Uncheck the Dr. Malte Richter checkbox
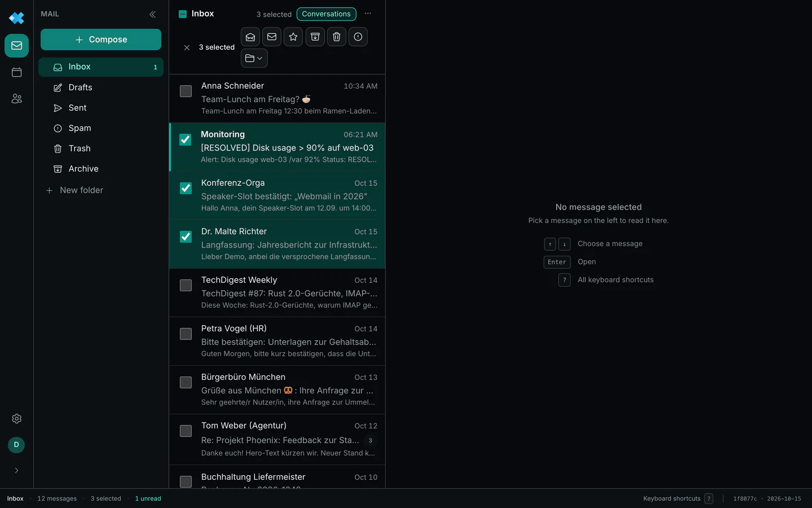The width and height of the screenshot is (812, 508). click(186, 237)
